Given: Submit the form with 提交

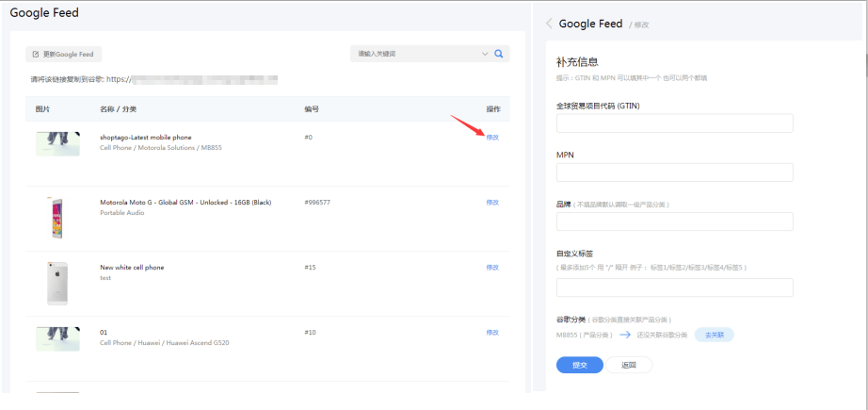Looking at the screenshot, I should coord(580,365).
